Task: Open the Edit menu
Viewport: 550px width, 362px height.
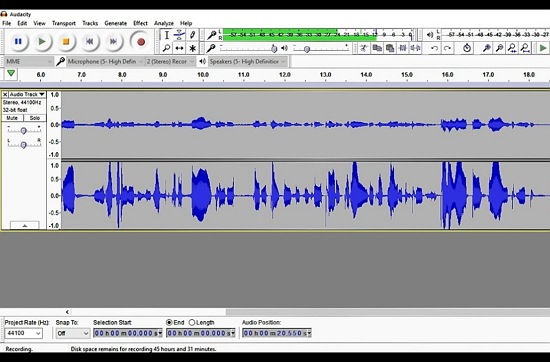Action: 22,23
